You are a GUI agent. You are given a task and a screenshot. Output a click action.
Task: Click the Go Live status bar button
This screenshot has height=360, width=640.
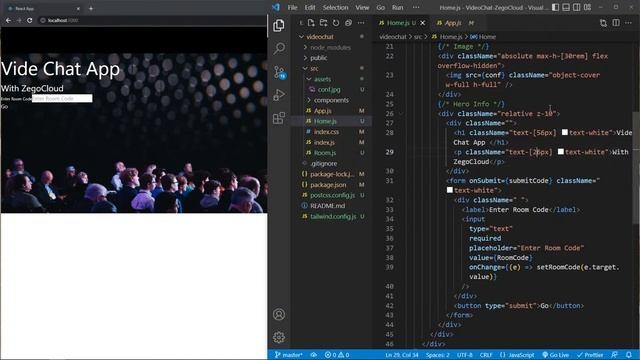[x=556, y=355]
